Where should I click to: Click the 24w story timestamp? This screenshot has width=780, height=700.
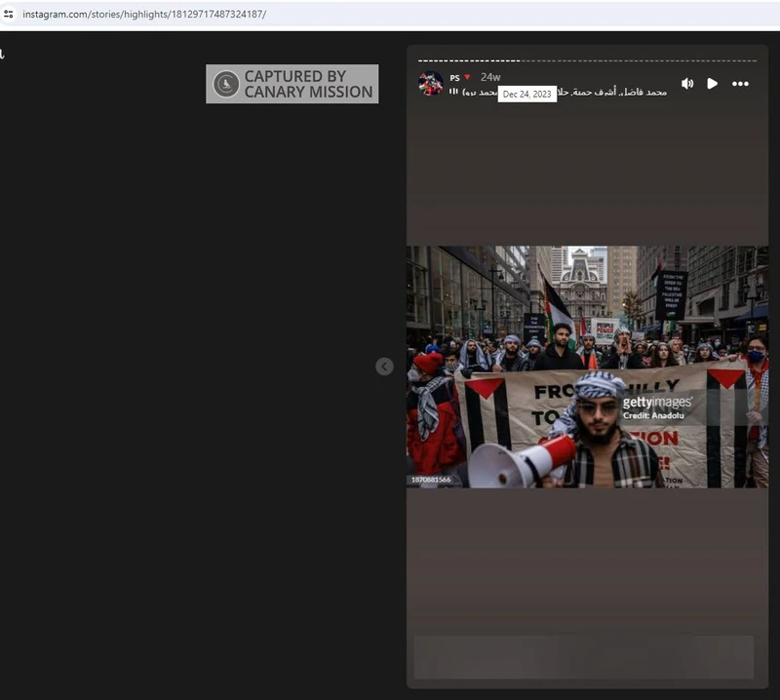490,77
